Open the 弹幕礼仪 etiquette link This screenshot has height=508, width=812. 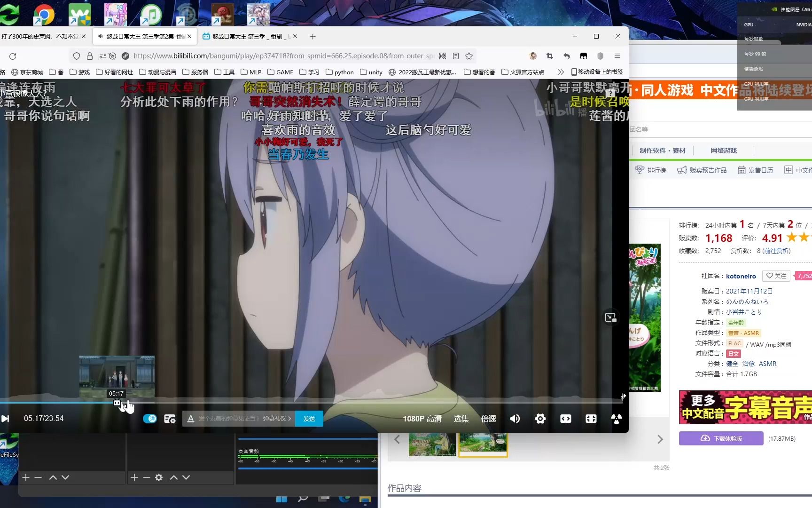click(277, 419)
